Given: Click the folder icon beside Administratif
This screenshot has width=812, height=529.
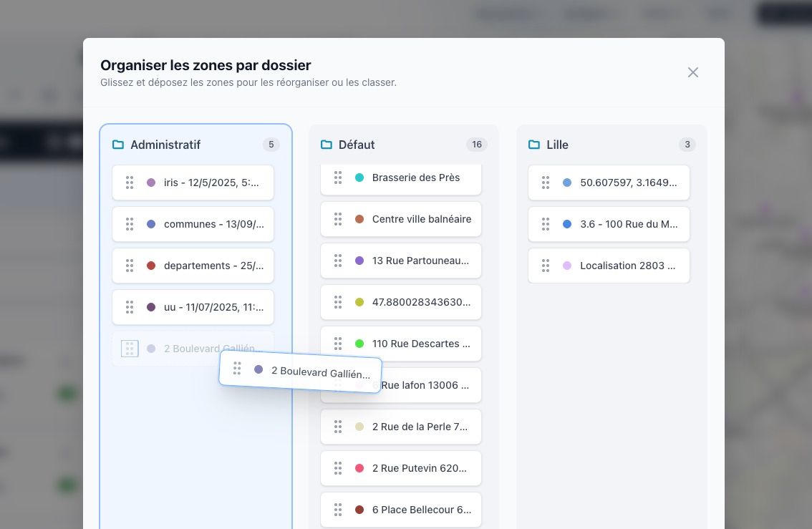Looking at the screenshot, I should tap(118, 144).
